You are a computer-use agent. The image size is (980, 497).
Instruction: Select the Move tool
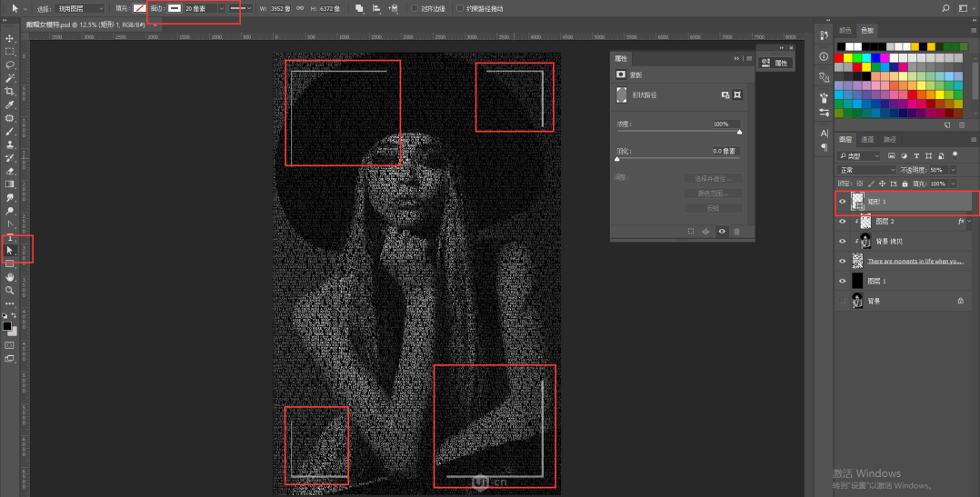10,39
